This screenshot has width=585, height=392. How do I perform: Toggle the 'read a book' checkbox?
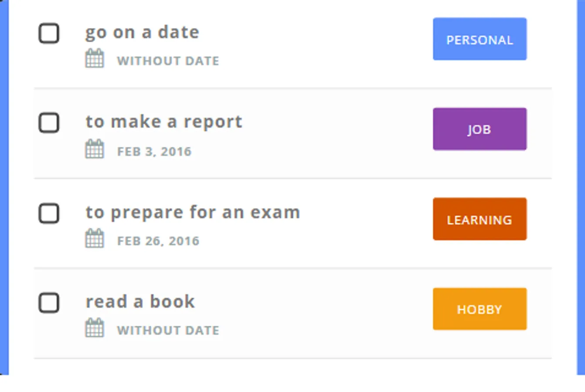(49, 303)
